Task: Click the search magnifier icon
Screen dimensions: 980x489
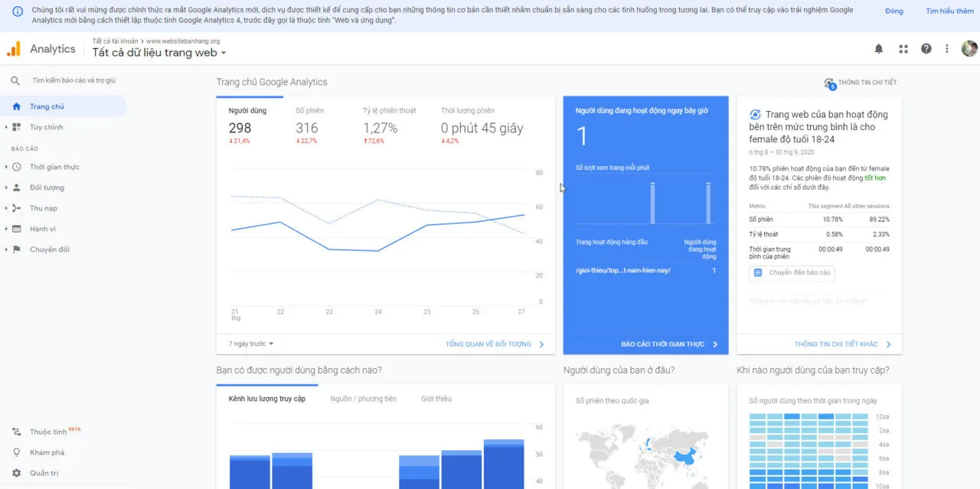Action: 15,80
